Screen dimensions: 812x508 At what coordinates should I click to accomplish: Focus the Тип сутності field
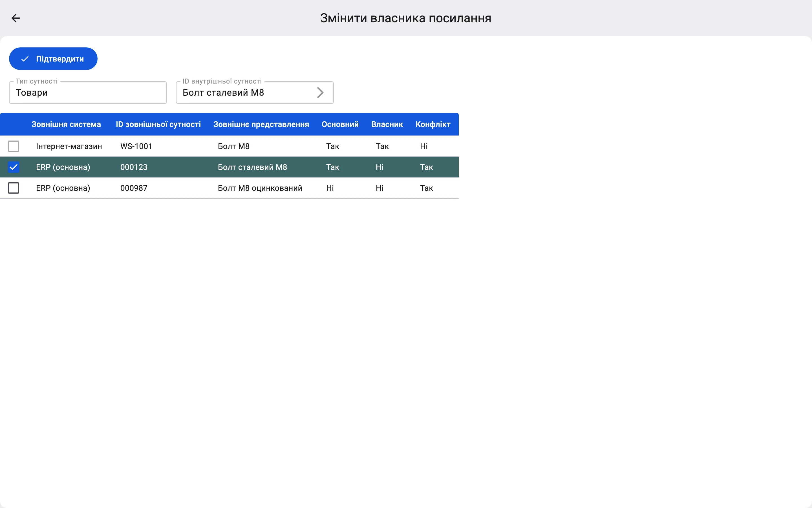point(88,92)
